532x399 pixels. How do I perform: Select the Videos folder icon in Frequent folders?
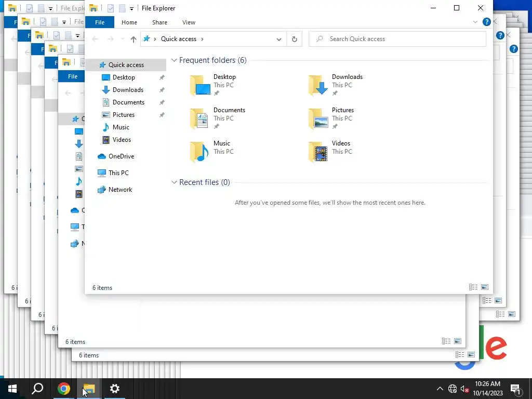tap(318, 152)
